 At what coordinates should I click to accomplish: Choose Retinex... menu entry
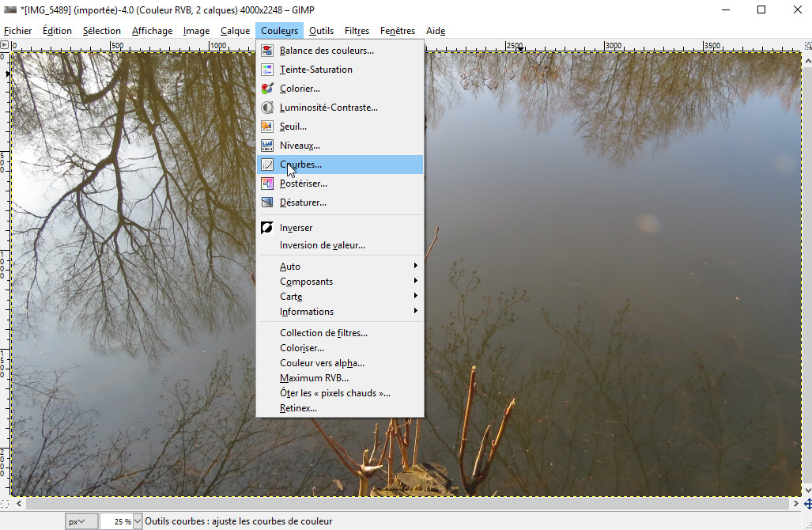[340, 408]
